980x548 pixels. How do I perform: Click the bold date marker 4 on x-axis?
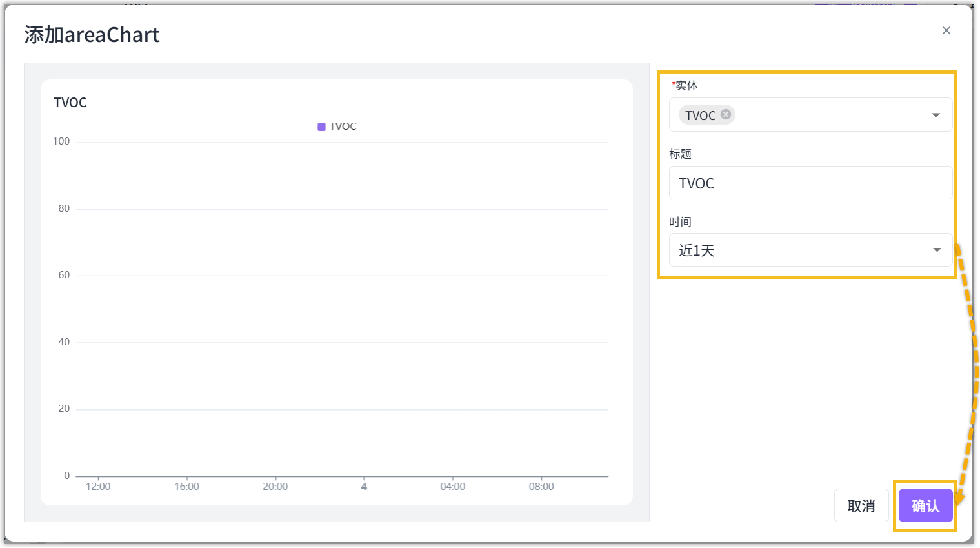[364, 487]
